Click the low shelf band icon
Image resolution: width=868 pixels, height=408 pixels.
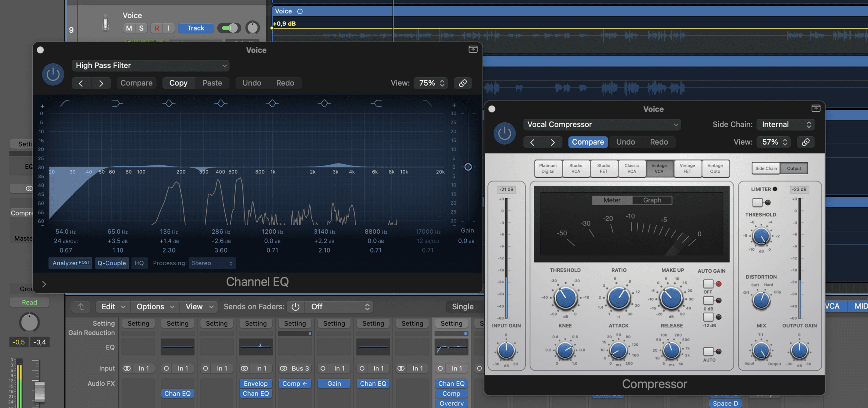click(117, 103)
